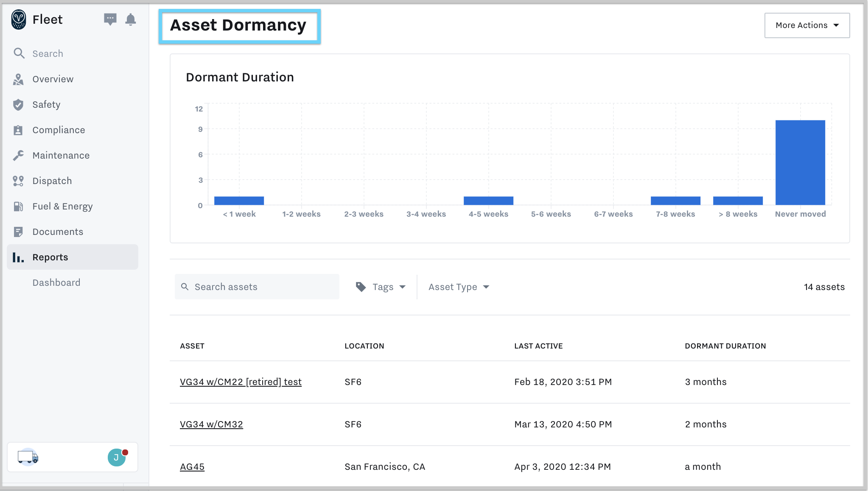Select Reports in the sidebar
This screenshot has height=491, width=868.
coord(73,257)
